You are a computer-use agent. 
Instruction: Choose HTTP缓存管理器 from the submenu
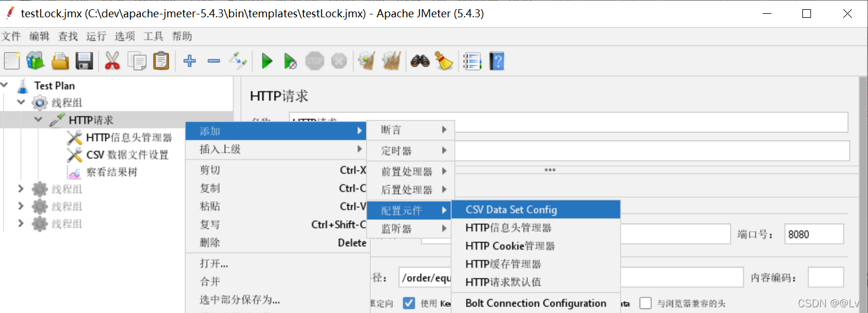point(536,264)
